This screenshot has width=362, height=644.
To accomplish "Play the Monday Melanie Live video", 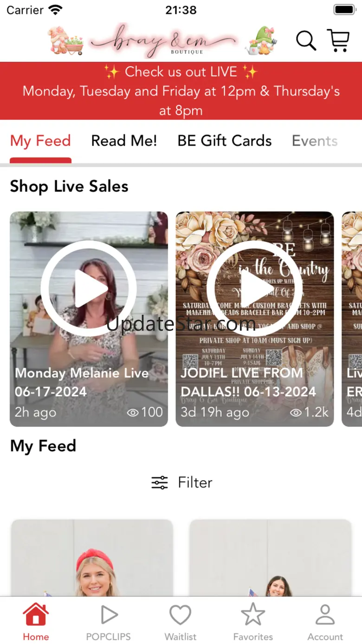I will pos(88,288).
